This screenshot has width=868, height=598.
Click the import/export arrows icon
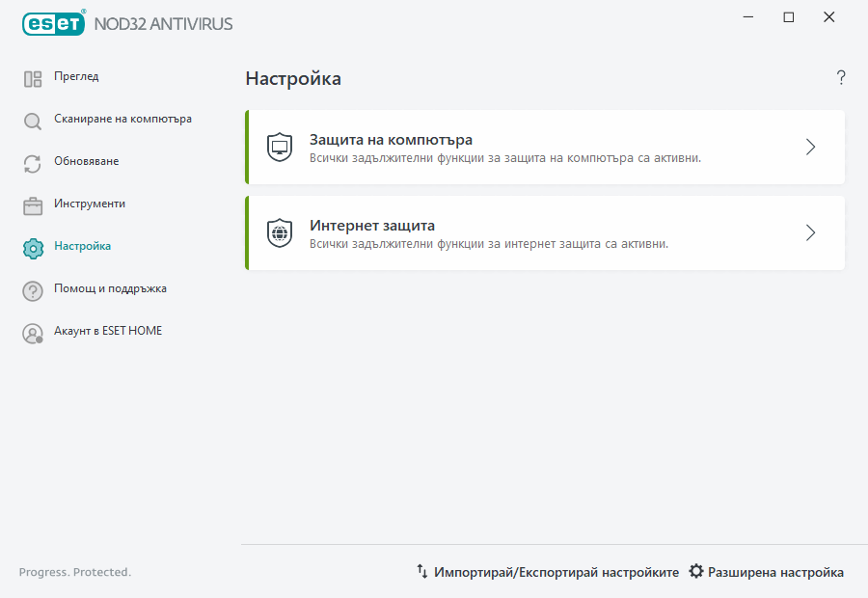pos(421,571)
